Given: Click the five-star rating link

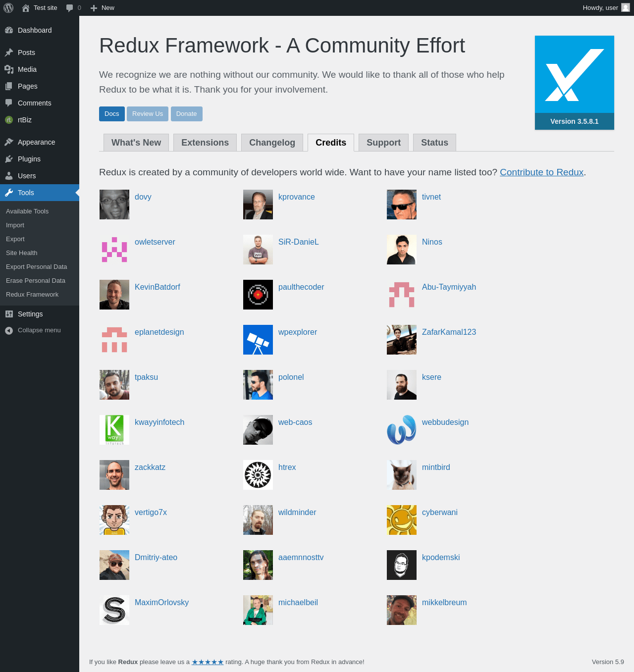Looking at the screenshot, I should click(208, 662).
